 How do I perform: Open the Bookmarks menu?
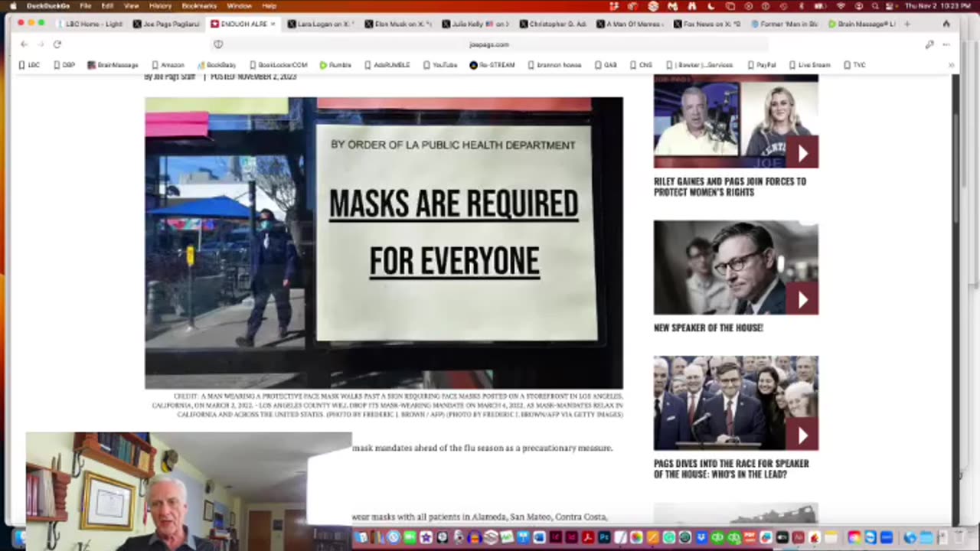(x=199, y=5)
